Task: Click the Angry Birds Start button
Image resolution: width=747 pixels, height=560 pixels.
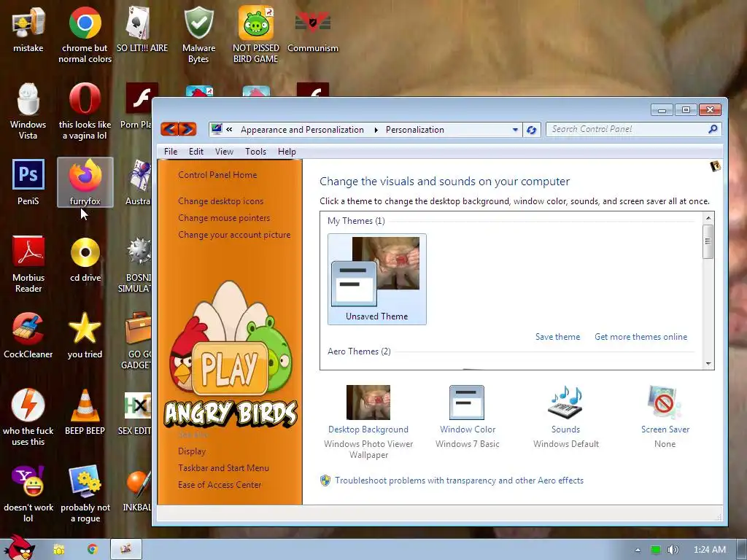Action: pyautogui.click(x=19, y=547)
